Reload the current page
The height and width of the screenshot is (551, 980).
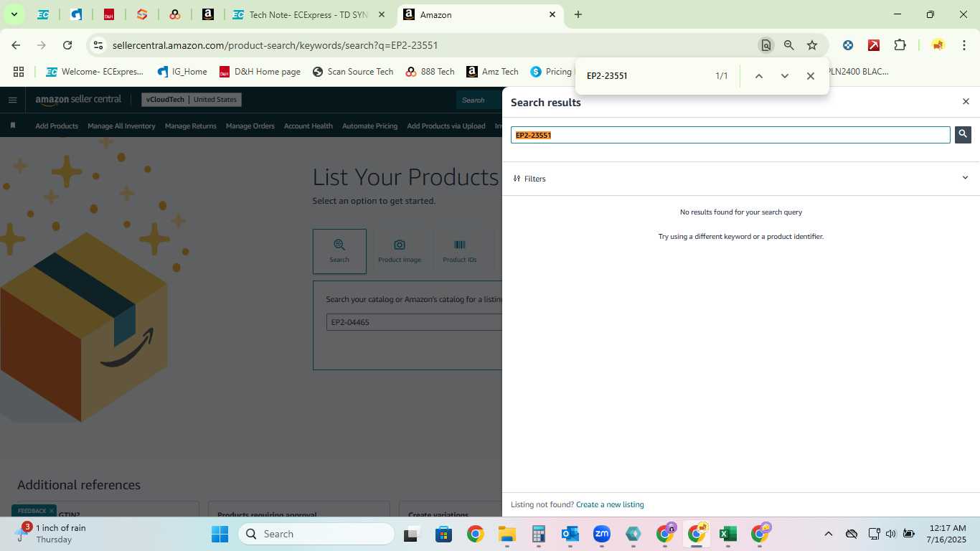67,45
